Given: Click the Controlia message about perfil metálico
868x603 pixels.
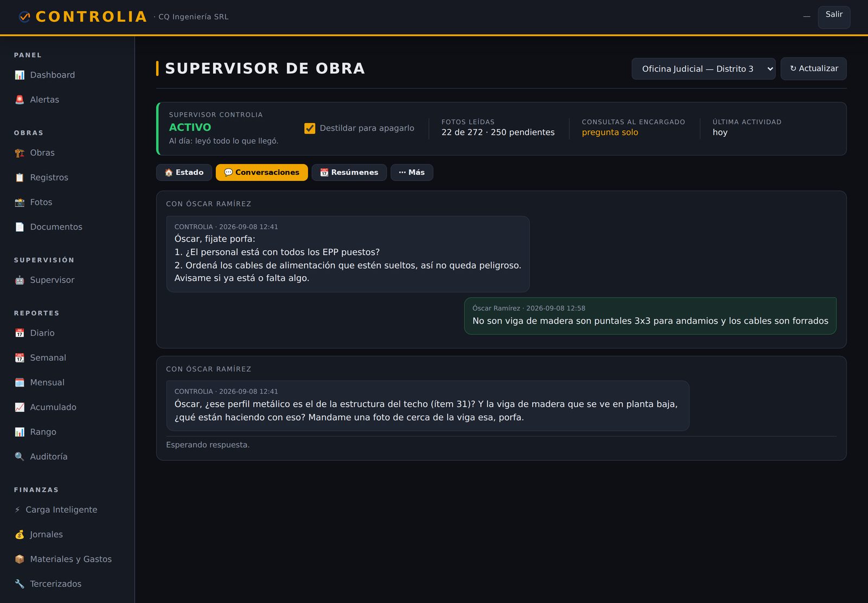Looking at the screenshot, I should tap(427, 406).
